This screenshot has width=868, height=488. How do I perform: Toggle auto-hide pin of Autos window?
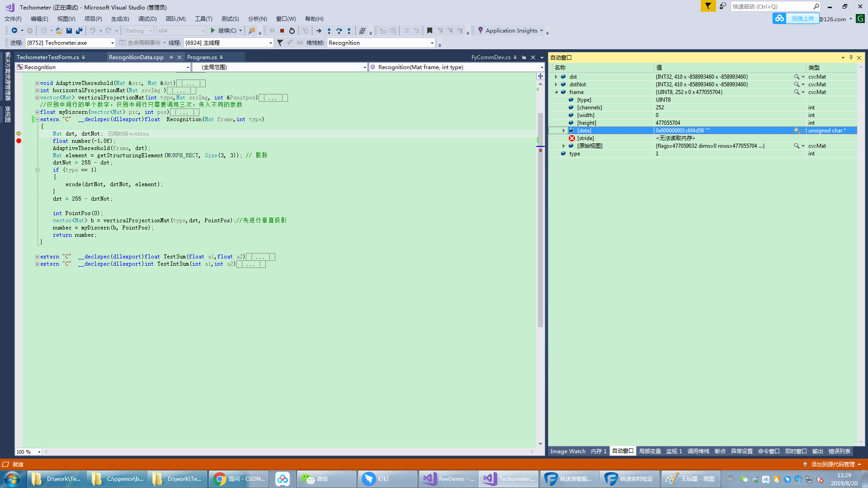851,57
